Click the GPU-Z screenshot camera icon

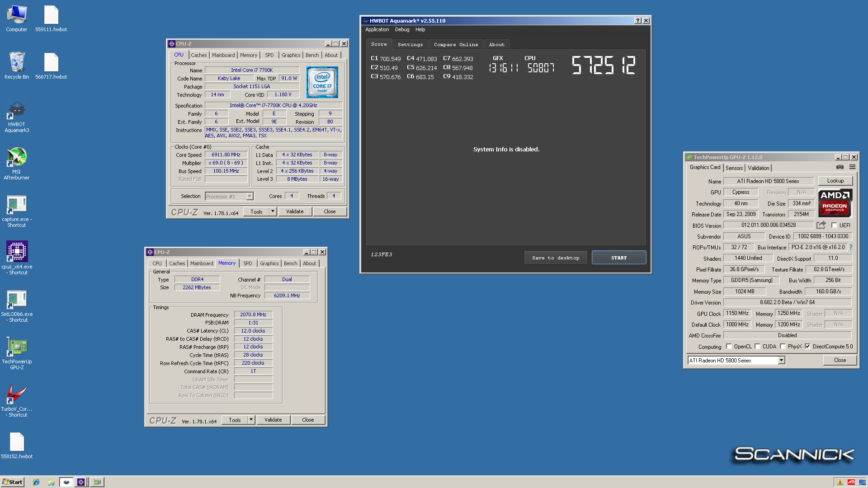(x=840, y=167)
